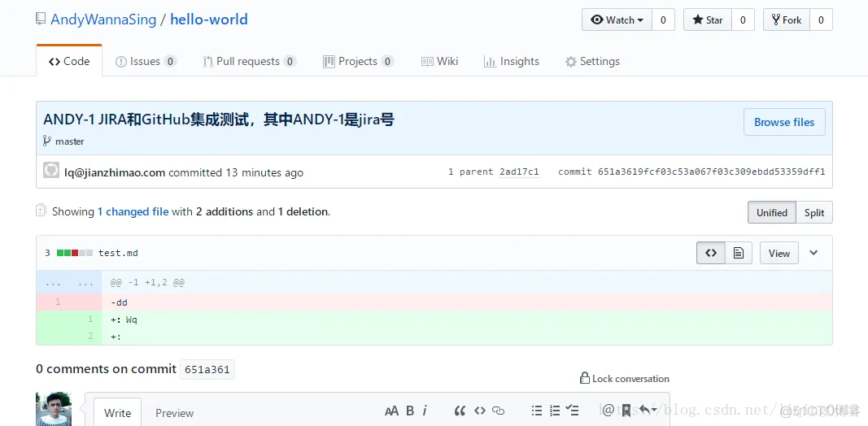Expand hidden lines via diff hunk dots
This screenshot has height=426, width=868.
[x=69, y=283]
